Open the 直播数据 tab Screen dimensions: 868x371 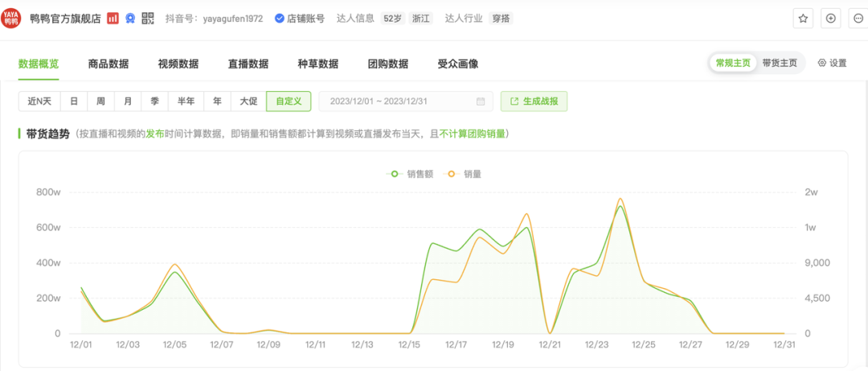pos(248,64)
